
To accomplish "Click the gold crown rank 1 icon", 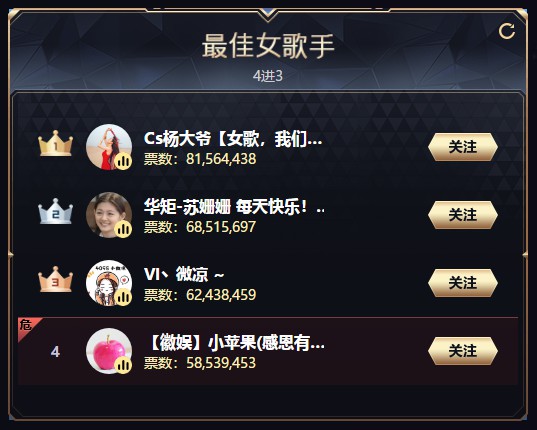I will coord(55,143).
